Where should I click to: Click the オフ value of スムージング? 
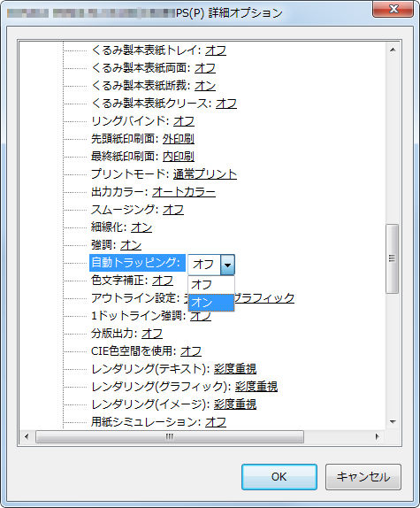pos(173,210)
